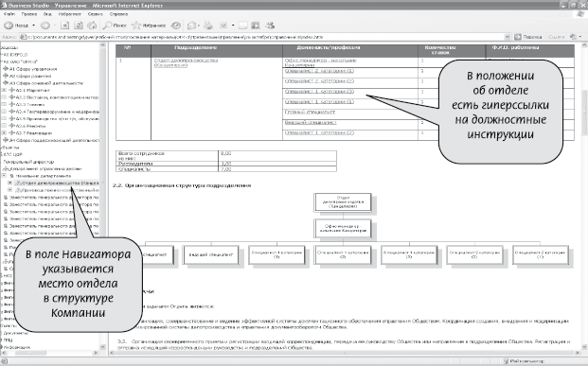Go back with the Назад button
Image resolution: width=588 pixels, height=366 pixels.
pos(16,26)
